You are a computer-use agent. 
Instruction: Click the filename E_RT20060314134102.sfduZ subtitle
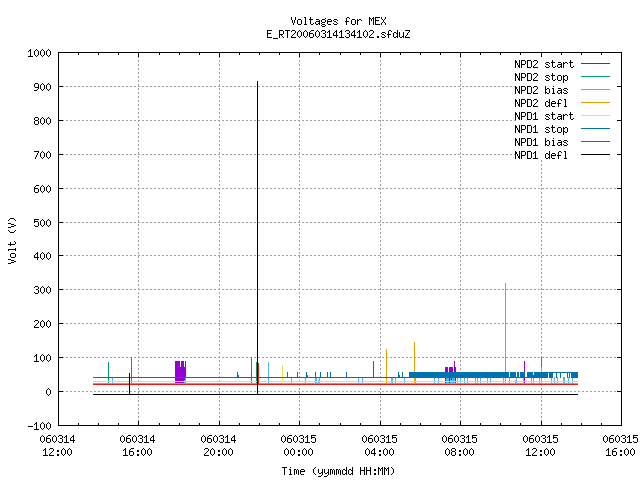(338, 34)
